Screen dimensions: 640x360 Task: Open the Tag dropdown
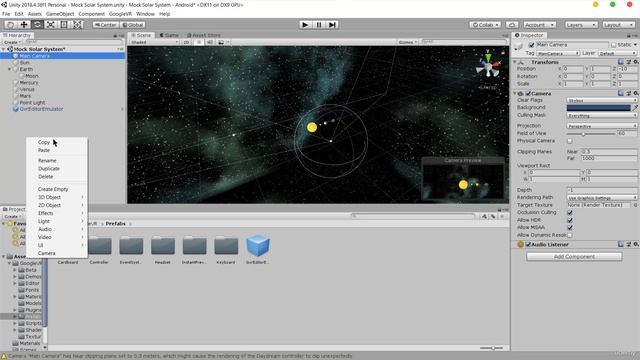[x=558, y=53]
